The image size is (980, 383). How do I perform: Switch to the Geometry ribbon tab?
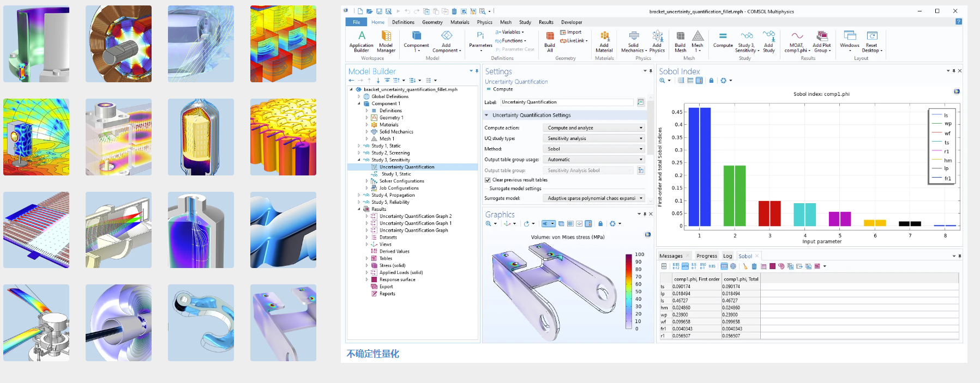coord(432,22)
